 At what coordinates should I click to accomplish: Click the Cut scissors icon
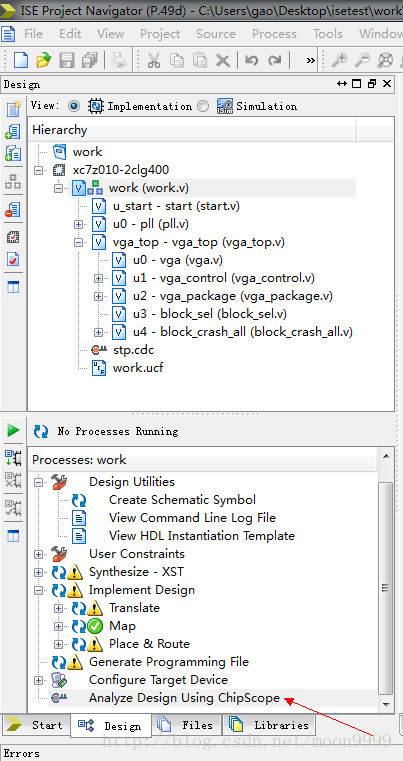(x=153, y=60)
